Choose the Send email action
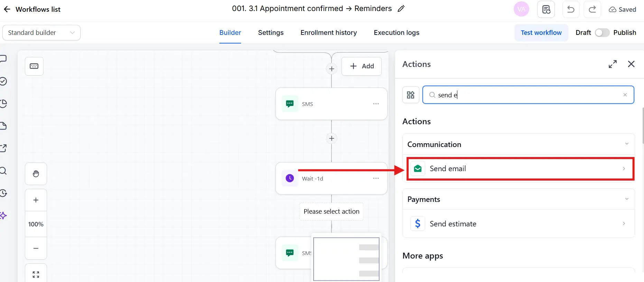 (x=520, y=169)
